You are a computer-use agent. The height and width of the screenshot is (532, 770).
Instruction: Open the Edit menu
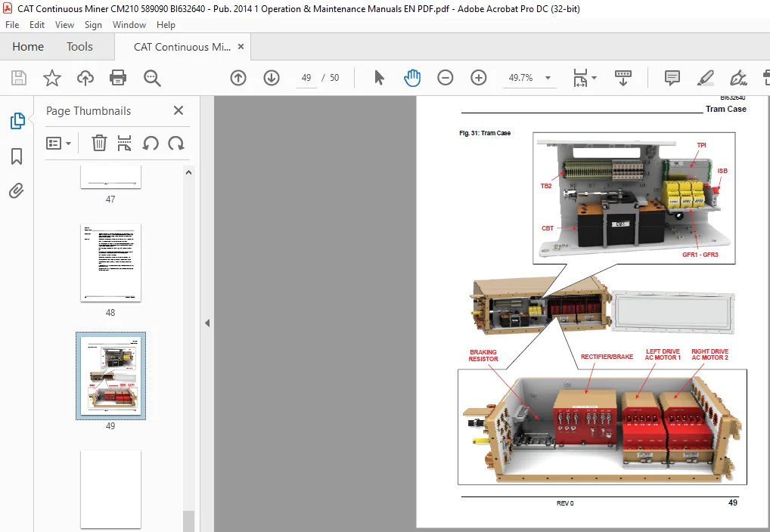point(37,24)
